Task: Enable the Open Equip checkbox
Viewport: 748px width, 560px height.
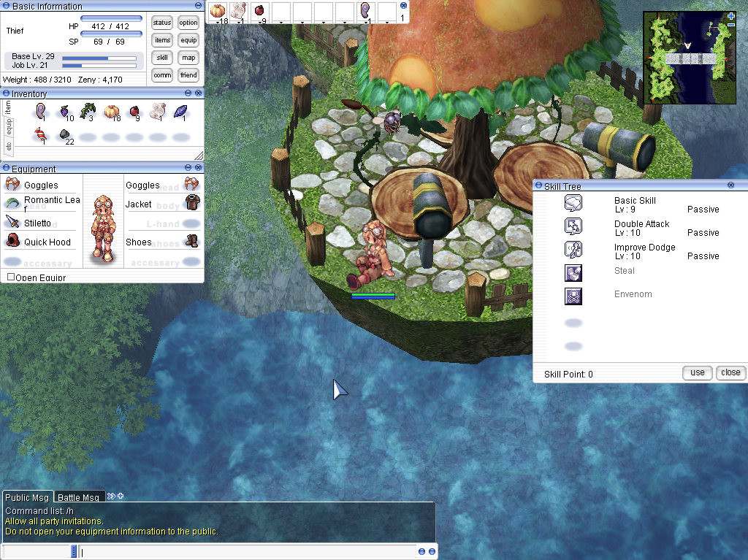Action: (11, 277)
